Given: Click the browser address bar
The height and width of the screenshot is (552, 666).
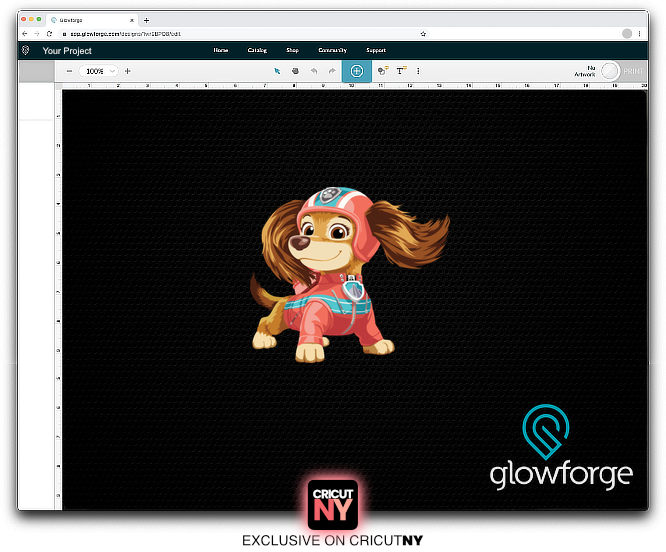Looking at the screenshot, I should pos(242,34).
